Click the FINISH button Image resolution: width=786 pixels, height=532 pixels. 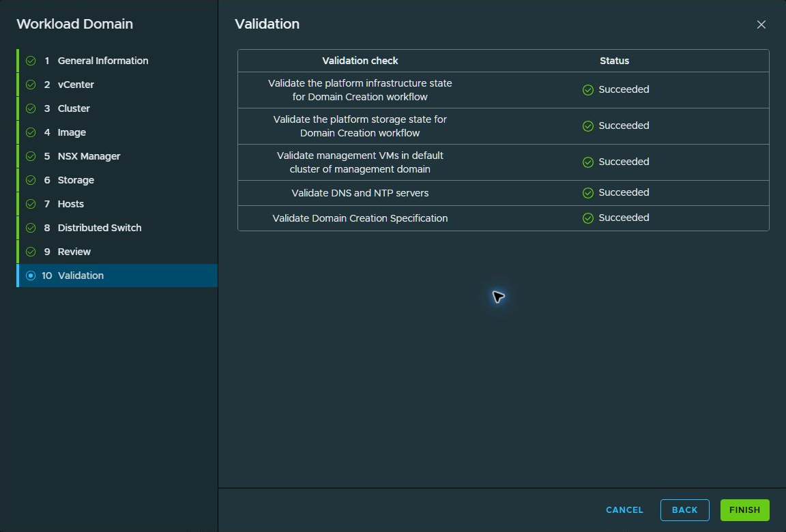[744, 510]
